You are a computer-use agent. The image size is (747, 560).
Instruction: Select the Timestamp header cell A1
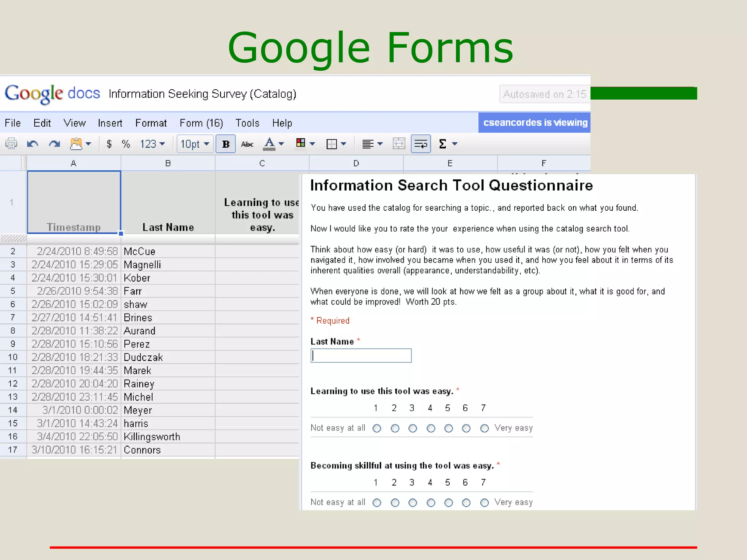click(74, 202)
